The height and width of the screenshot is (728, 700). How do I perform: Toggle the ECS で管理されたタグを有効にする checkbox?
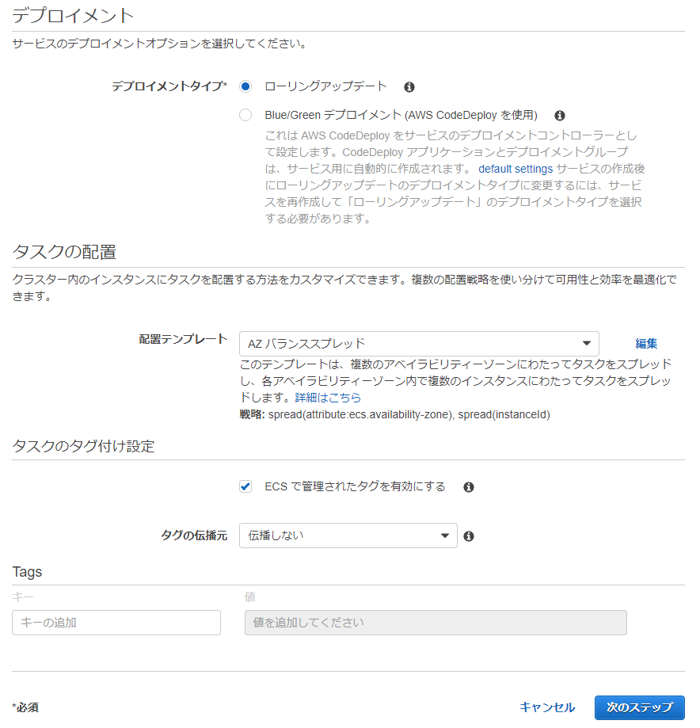(245, 486)
